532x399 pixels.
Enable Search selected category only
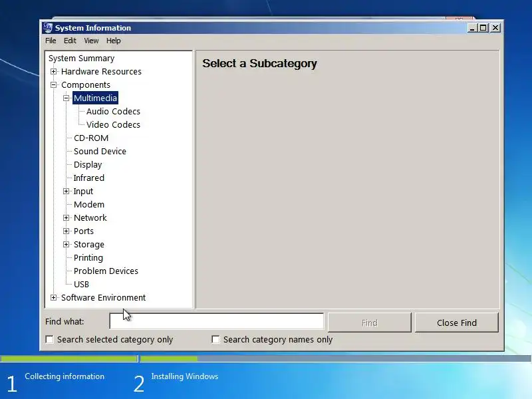coord(49,339)
